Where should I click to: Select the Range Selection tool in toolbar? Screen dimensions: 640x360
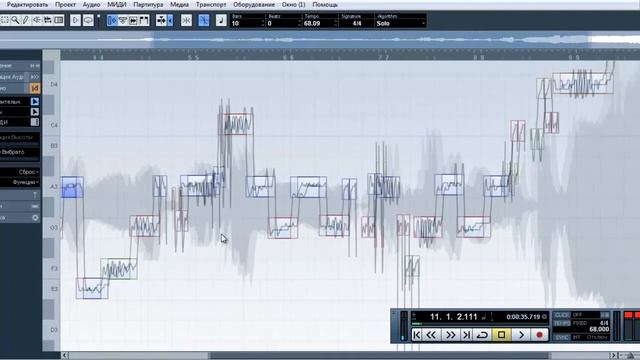click(x=4, y=20)
